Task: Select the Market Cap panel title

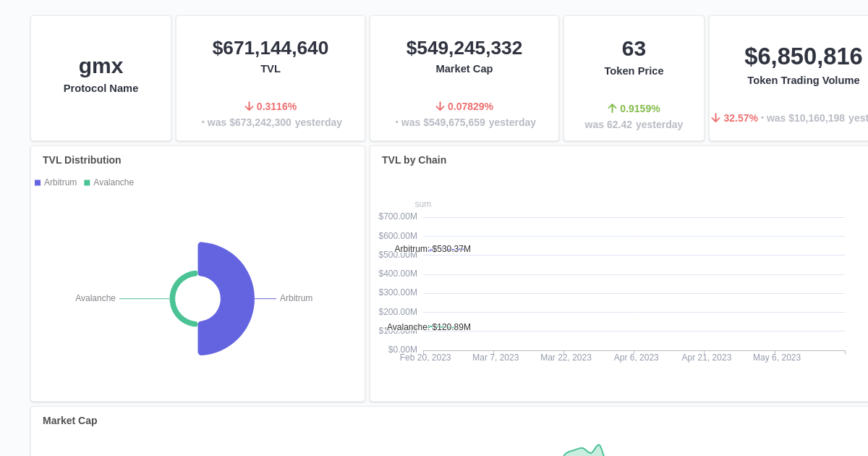Action: tap(69, 421)
